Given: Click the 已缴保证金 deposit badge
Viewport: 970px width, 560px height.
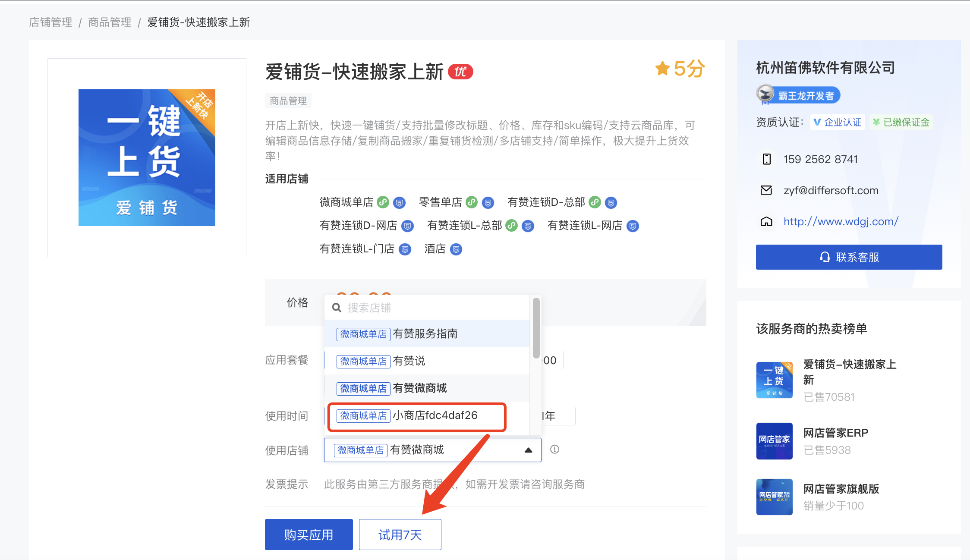Looking at the screenshot, I should pos(901,123).
